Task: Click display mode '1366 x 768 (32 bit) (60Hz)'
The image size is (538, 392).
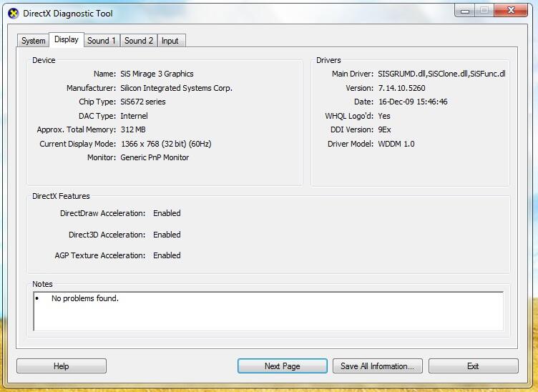Action: click(166, 144)
